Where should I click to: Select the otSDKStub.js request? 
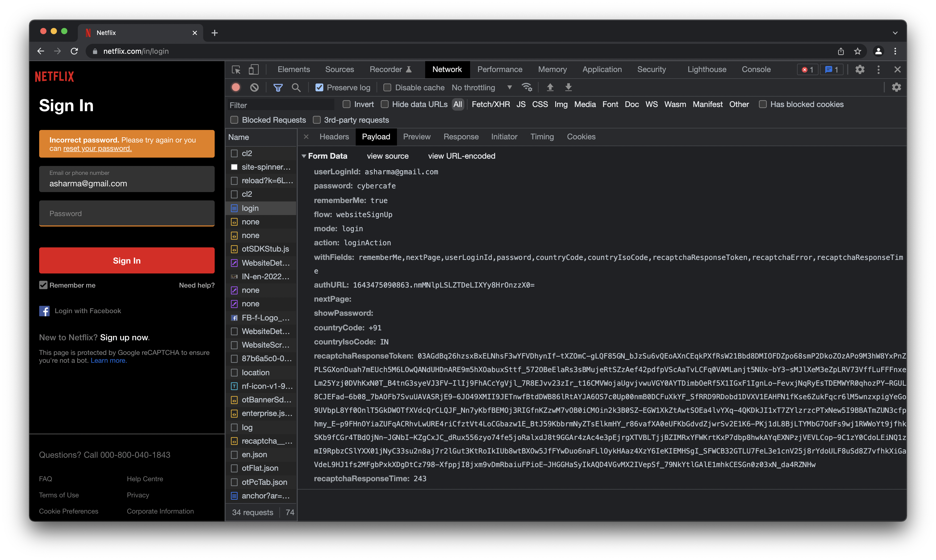tap(261, 249)
